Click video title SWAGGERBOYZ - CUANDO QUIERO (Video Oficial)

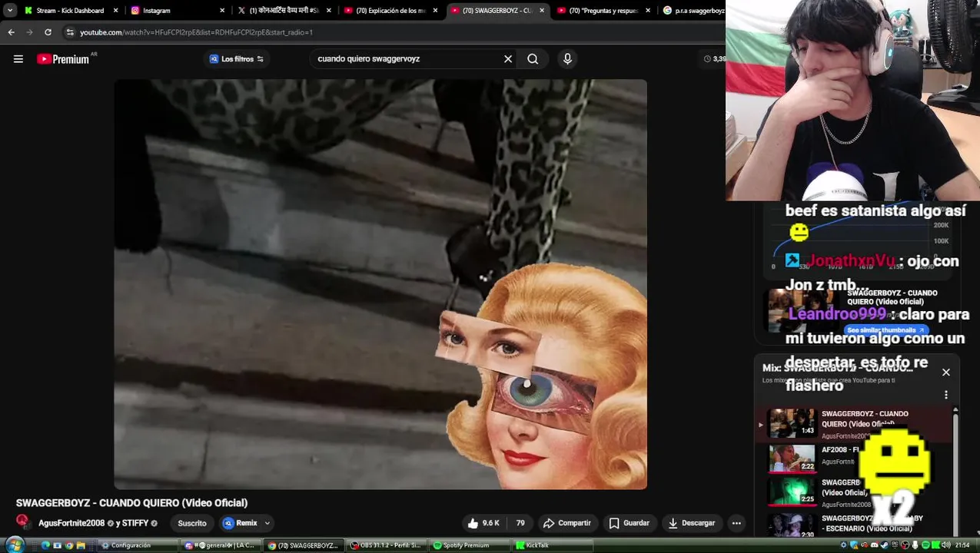click(x=131, y=503)
